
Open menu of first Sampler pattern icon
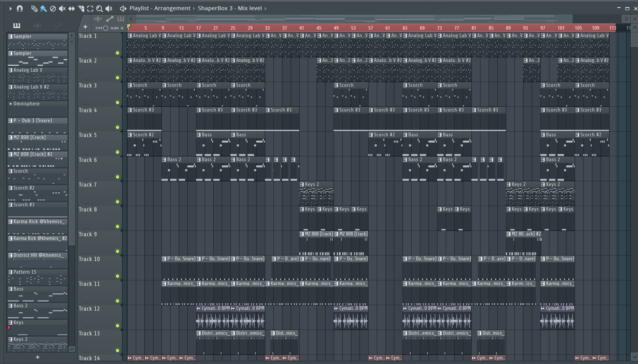click(10, 37)
